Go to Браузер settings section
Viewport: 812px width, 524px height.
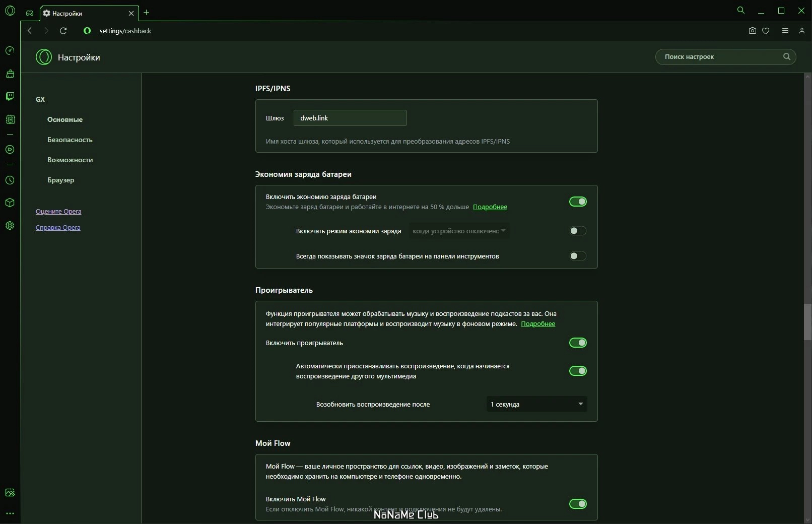click(x=60, y=180)
